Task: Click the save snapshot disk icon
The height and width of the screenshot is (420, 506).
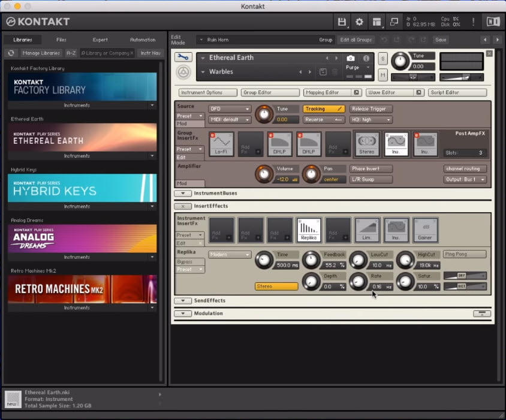Action: click(x=323, y=72)
